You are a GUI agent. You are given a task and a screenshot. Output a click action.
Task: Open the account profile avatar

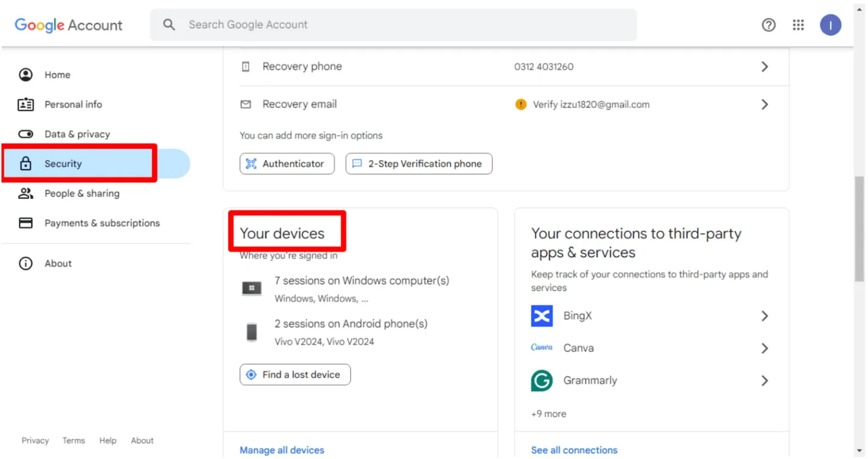pos(830,25)
